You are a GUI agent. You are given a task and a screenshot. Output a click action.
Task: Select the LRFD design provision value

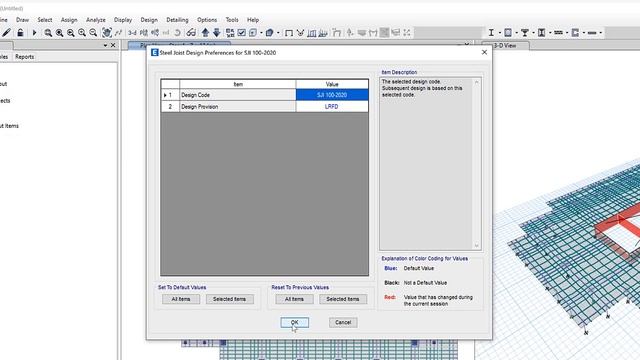tap(332, 107)
